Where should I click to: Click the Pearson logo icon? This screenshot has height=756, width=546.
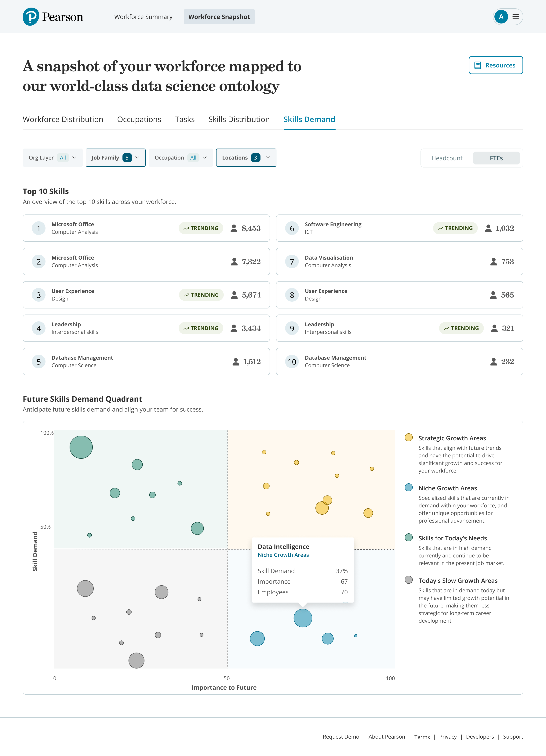tap(31, 17)
